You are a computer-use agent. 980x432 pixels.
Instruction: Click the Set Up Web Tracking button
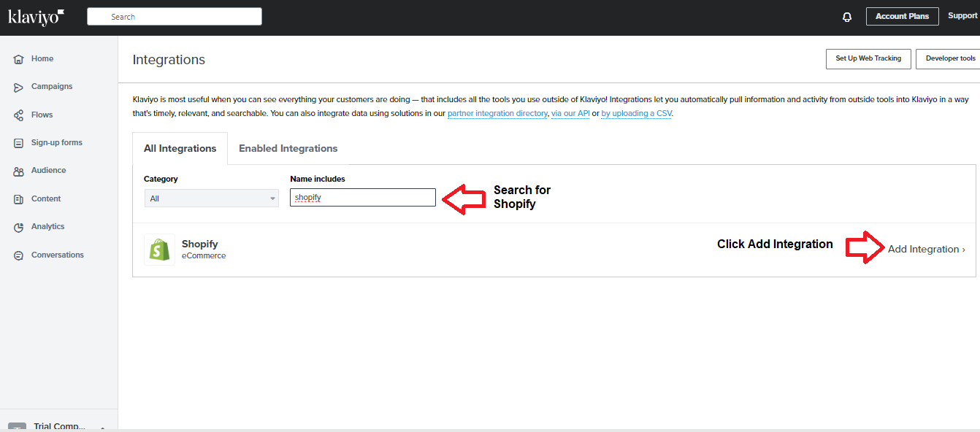[x=868, y=58]
